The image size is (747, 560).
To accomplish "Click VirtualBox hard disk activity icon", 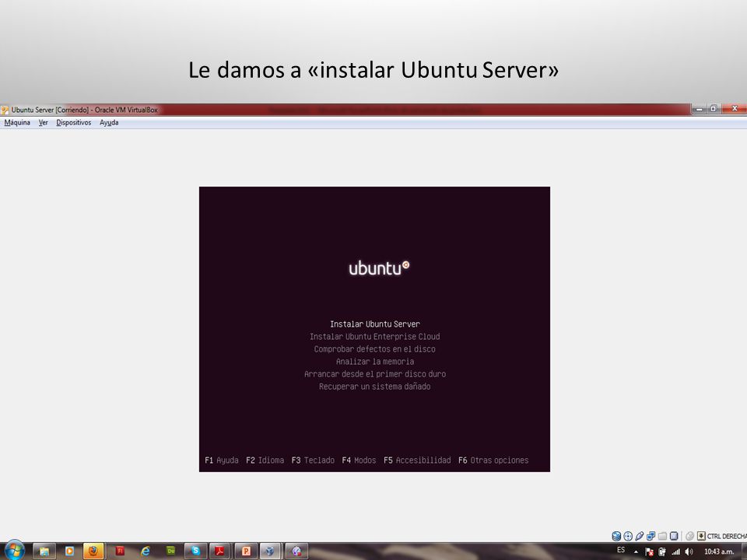I will click(x=616, y=536).
